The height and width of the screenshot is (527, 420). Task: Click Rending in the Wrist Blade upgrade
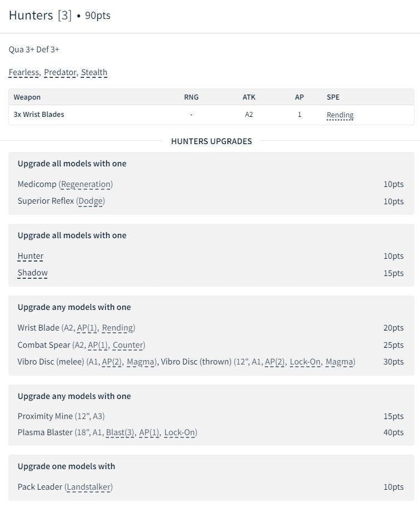(x=117, y=328)
